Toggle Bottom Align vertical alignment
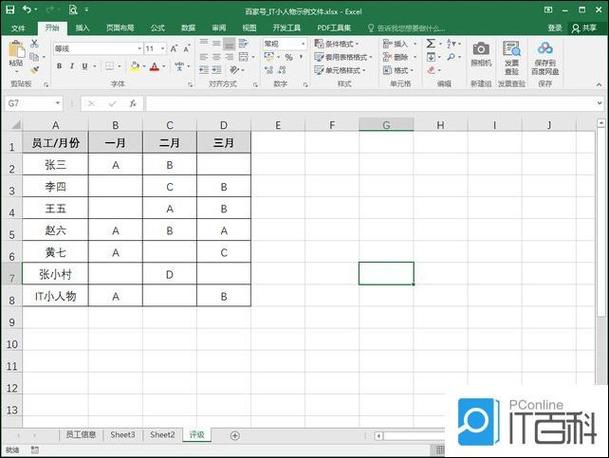The width and height of the screenshot is (609, 458). (229, 44)
